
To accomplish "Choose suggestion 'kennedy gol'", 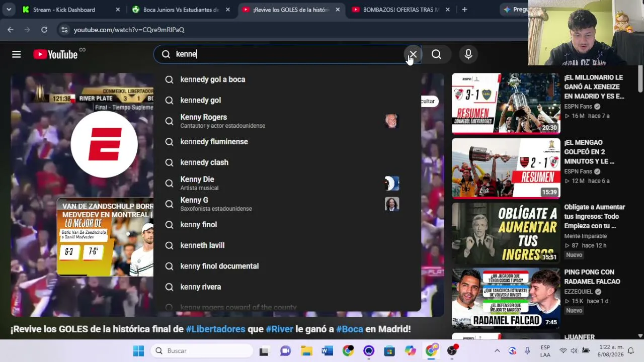I will 287,100.
